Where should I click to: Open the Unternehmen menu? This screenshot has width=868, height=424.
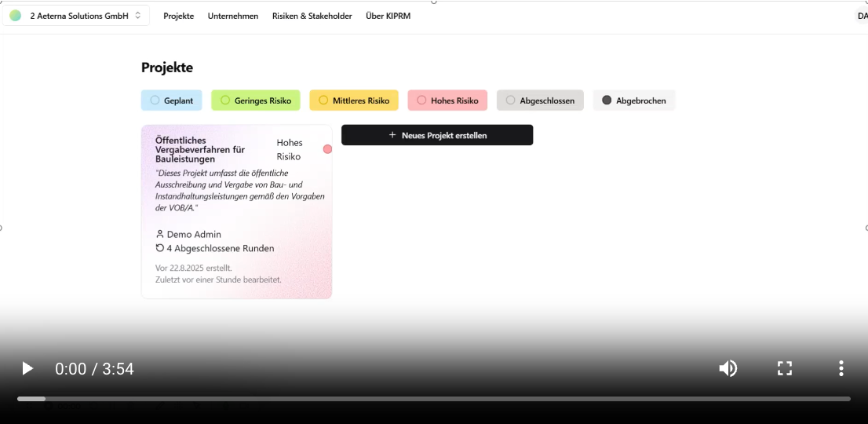pyautogui.click(x=233, y=16)
